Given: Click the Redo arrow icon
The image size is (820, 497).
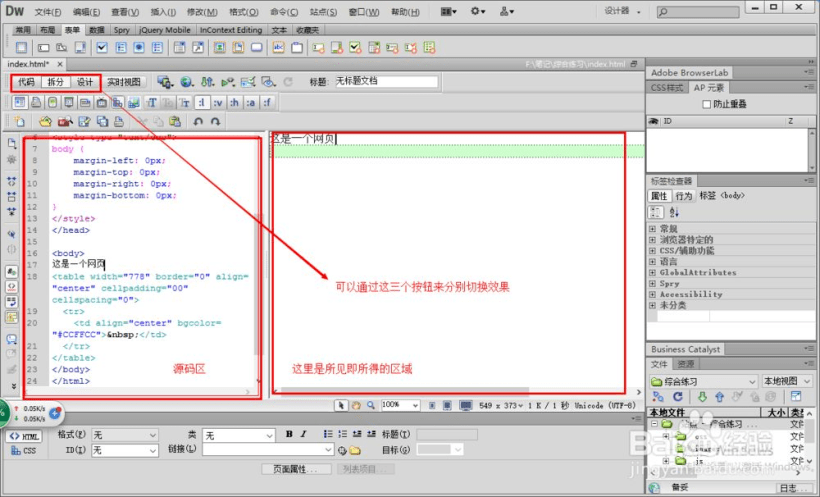Looking at the screenshot, I should coord(215,121).
